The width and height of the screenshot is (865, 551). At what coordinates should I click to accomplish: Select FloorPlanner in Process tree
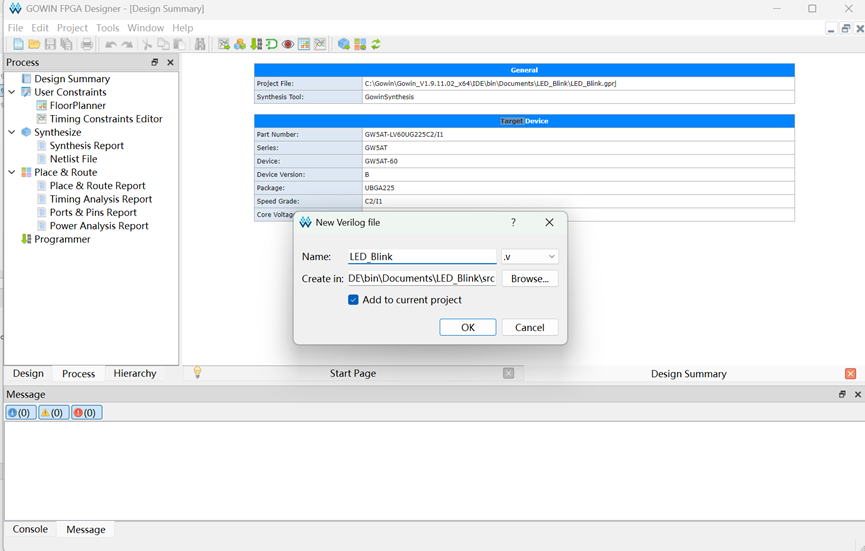77,105
